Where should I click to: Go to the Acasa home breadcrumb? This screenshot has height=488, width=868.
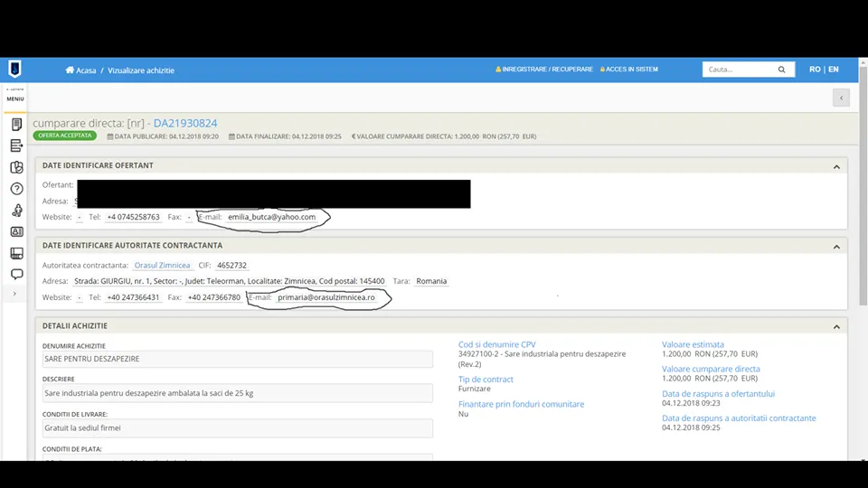point(80,70)
